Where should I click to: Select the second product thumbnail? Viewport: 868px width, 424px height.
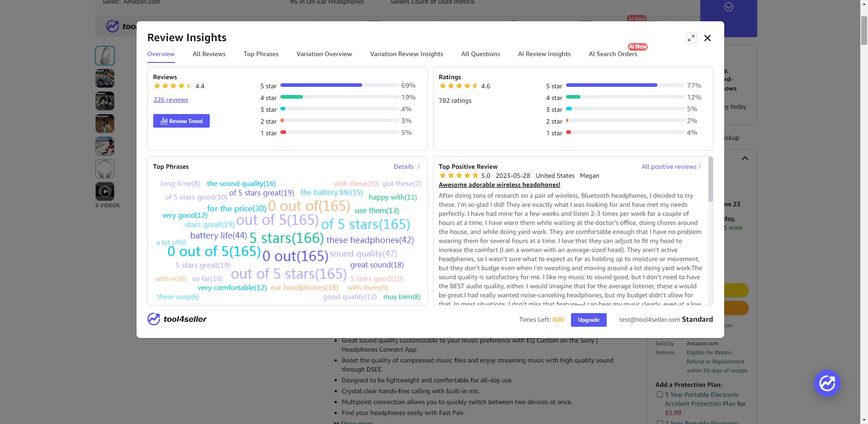tap(105, 78)
